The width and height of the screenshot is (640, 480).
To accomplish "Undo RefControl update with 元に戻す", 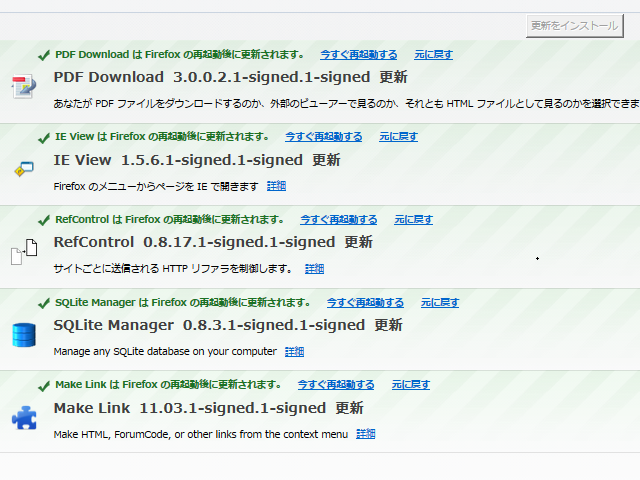I will click(413, 220).
